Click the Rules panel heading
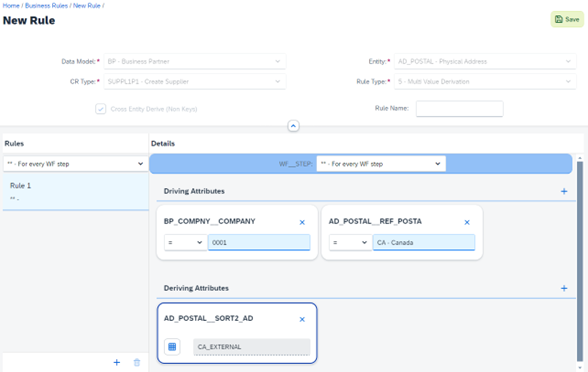Screen dimensions: 588x372 14,143
